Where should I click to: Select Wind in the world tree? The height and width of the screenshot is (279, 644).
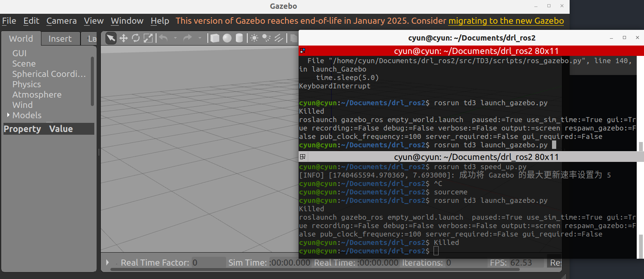click(x=22, y=105)
